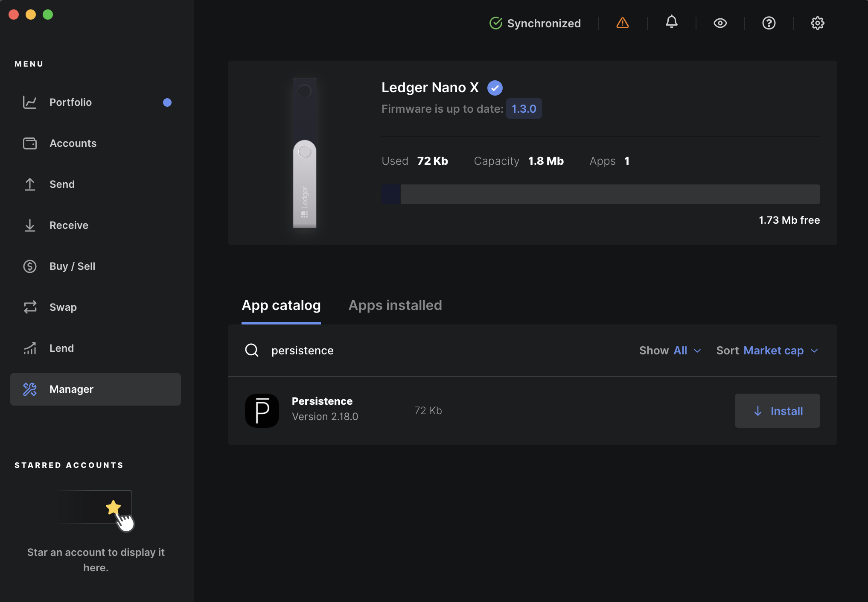868x602 pixels.
Task: Click the Receive down-arrow icon
Action: [30, 225]
